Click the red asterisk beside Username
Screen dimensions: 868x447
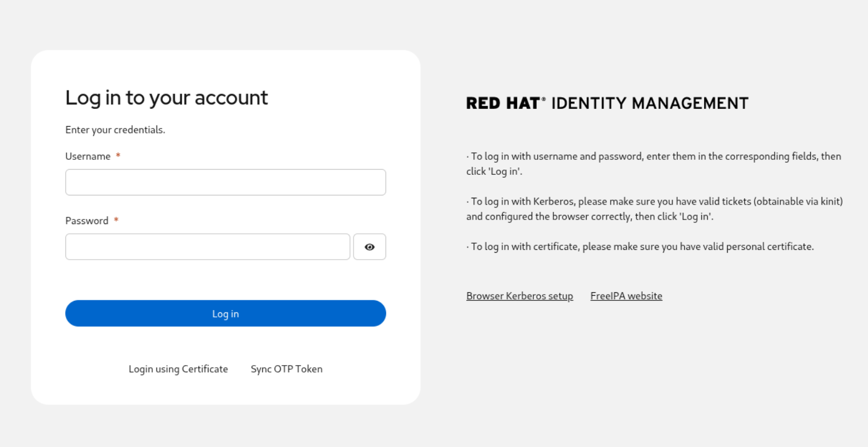[x=118, y=156]
